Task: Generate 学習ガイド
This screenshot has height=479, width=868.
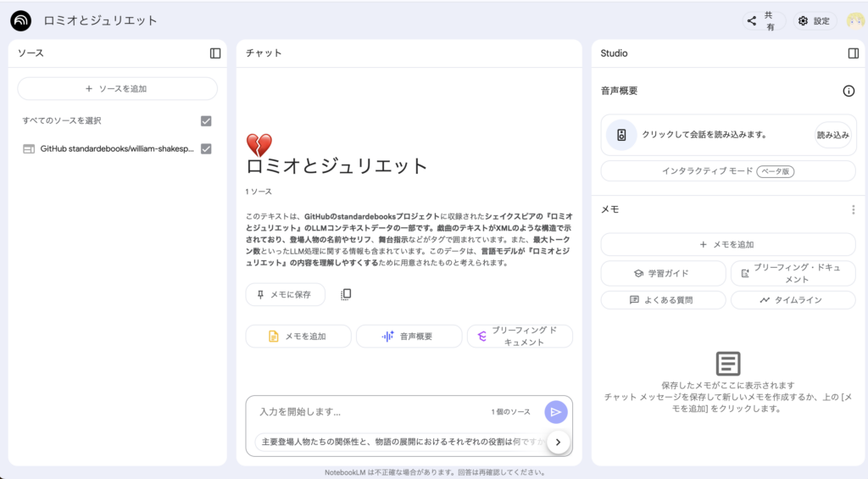Action: click(663, 273)
